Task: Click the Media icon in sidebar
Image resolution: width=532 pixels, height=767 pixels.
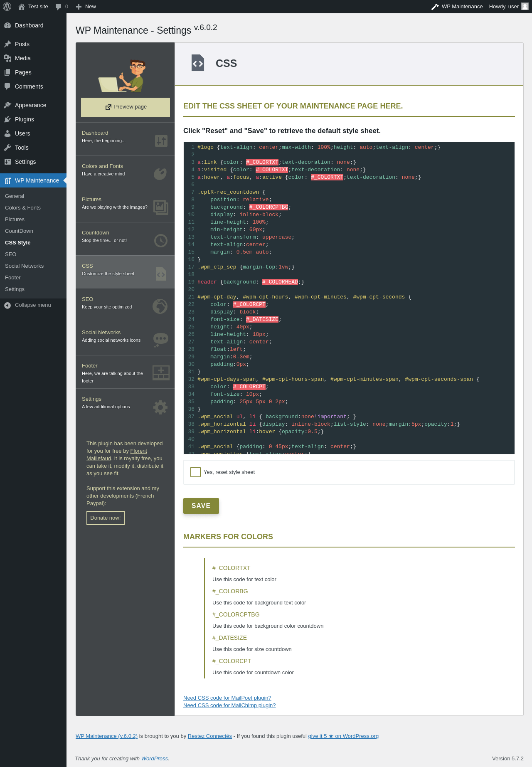Action: click(7, 58)
